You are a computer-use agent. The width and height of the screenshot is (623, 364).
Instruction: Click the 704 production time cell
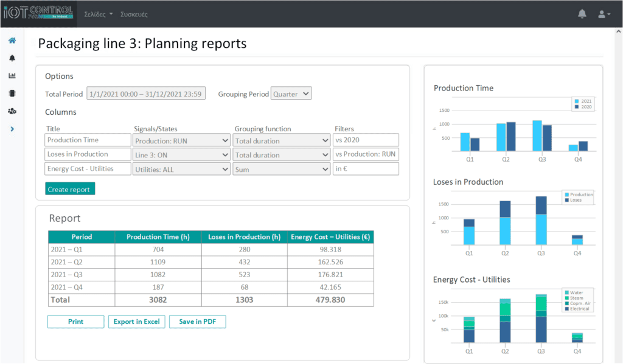(x=158, y=249)
